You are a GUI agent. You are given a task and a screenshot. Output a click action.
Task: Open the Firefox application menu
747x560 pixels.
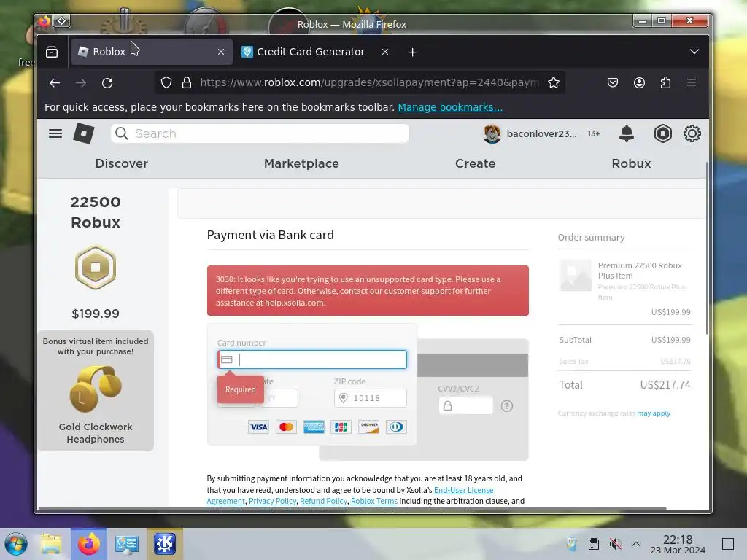[692, 82]
